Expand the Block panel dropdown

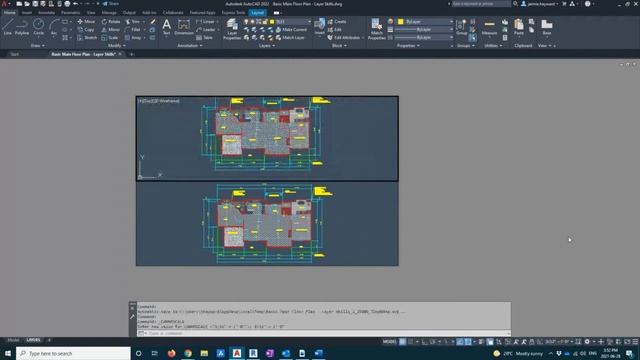[339, 46]
